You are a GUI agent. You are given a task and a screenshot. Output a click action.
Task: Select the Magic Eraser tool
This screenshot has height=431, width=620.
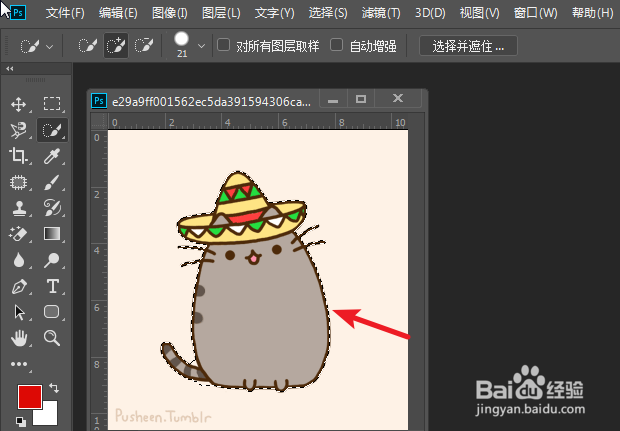tap(18, 234)
